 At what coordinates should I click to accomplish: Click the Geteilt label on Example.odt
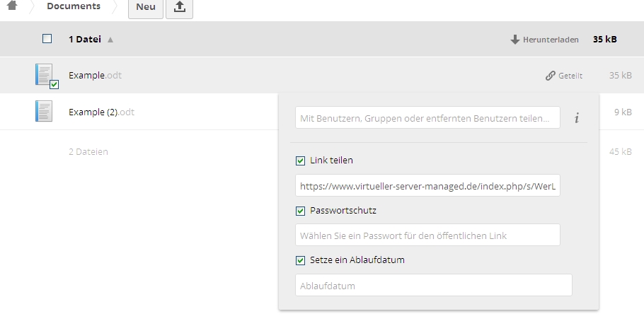point(570,76)
